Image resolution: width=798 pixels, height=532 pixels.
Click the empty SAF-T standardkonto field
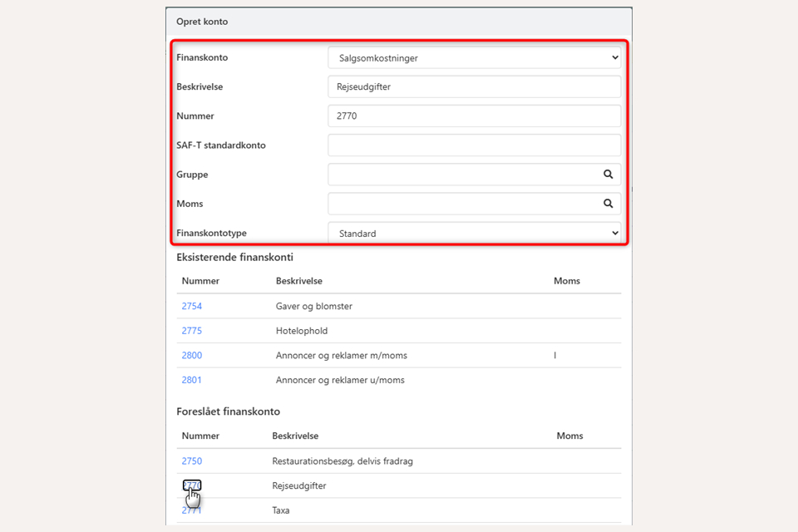(474, 145)
